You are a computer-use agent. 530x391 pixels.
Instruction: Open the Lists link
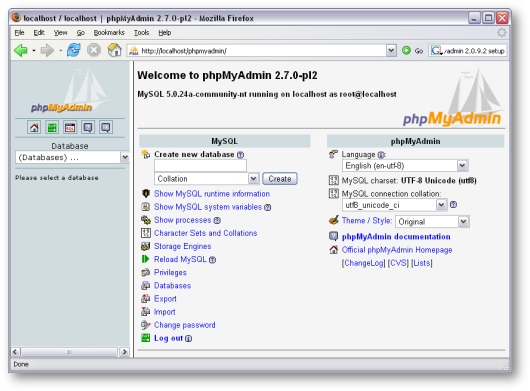[422, 263]
